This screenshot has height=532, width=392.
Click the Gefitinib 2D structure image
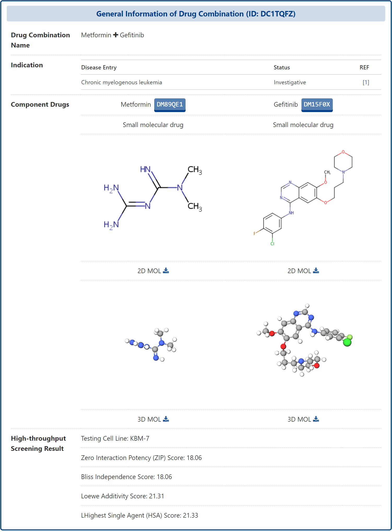tap(303, 197)
